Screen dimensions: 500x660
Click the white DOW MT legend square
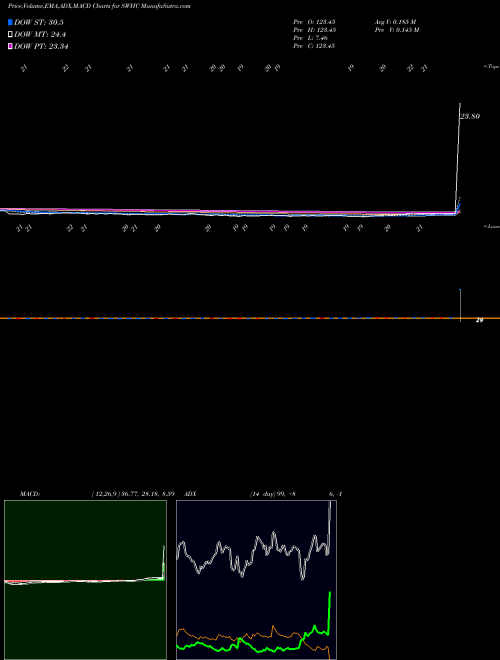[x=10, y=34]
